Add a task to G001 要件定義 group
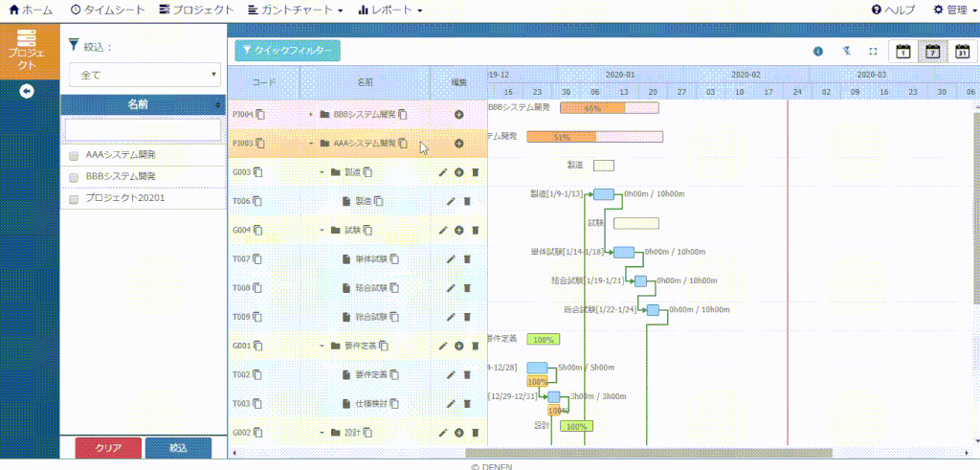 tap(458, 346)
